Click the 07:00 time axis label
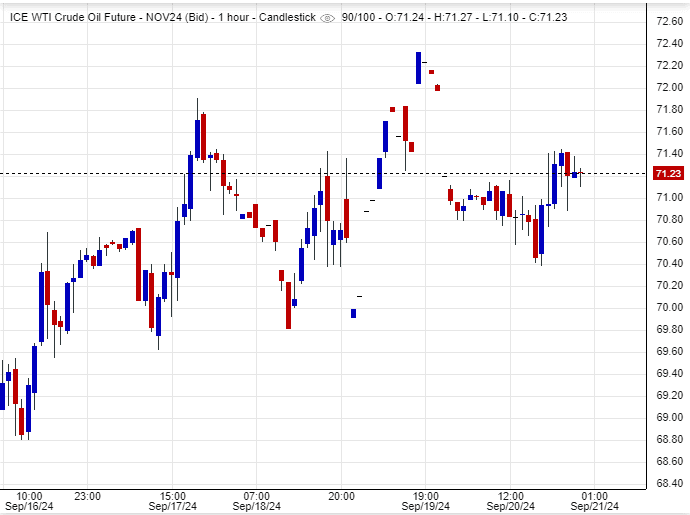 [x=256, y=495]
